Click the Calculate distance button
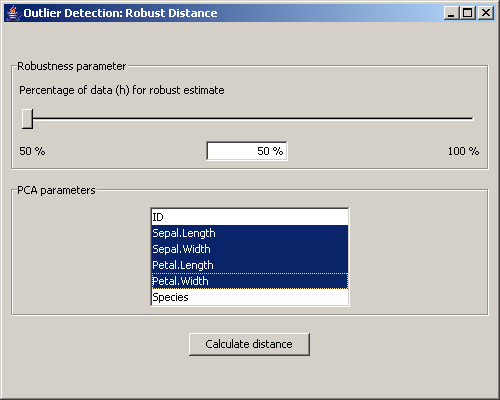Screen dimensions: 500x400 249,344
